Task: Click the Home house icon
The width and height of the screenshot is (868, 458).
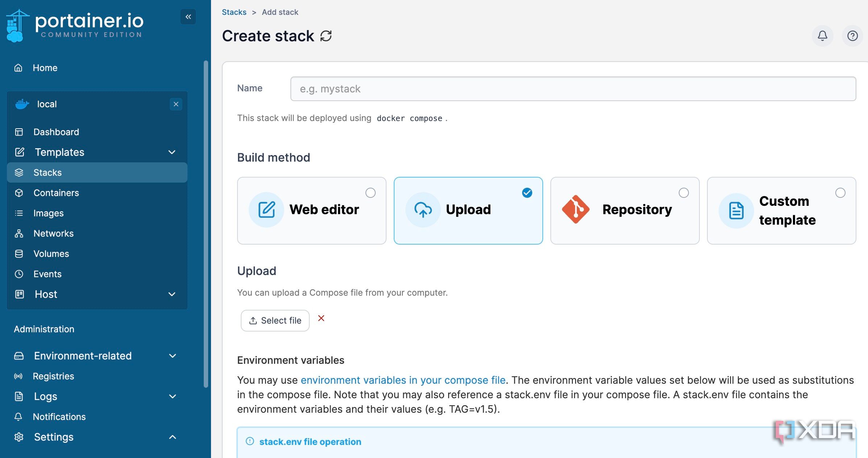Action: click(x=18, y=68)
